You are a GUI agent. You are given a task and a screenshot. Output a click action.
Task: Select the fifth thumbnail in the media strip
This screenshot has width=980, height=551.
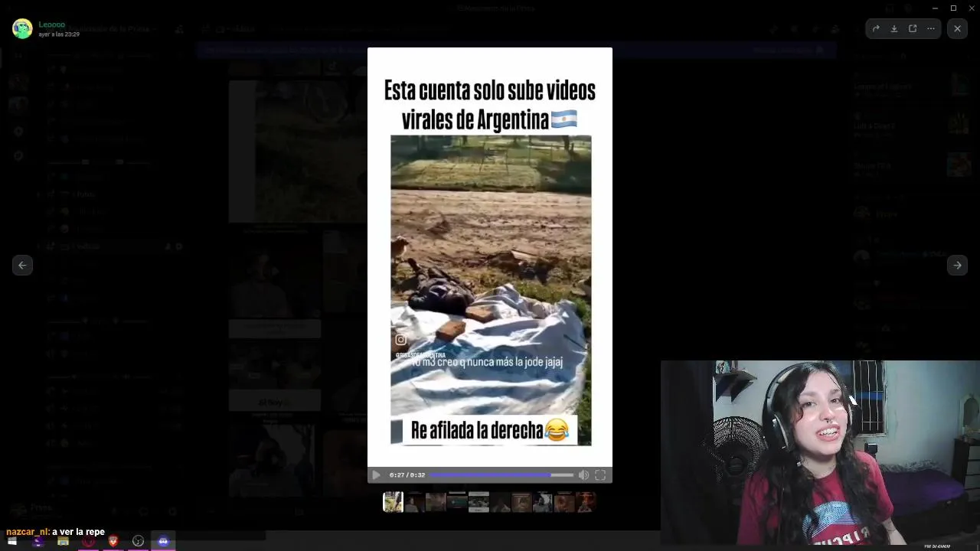(479, 502)
